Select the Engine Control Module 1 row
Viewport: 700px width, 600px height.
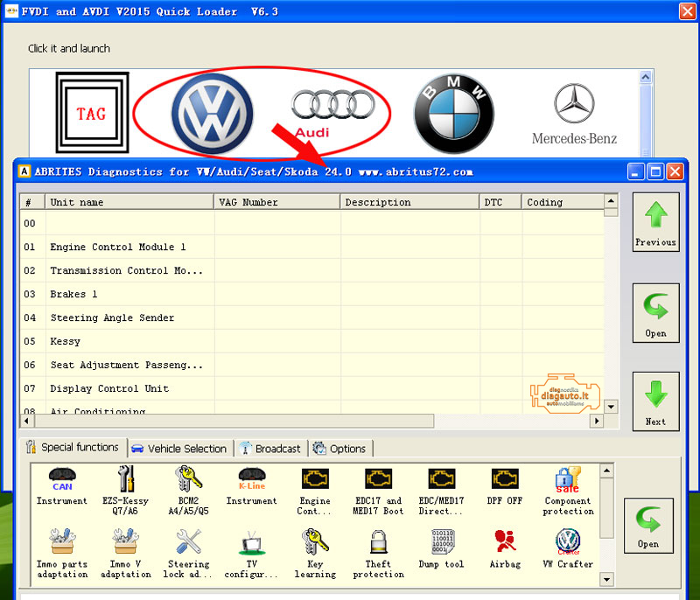click(118, 248)
